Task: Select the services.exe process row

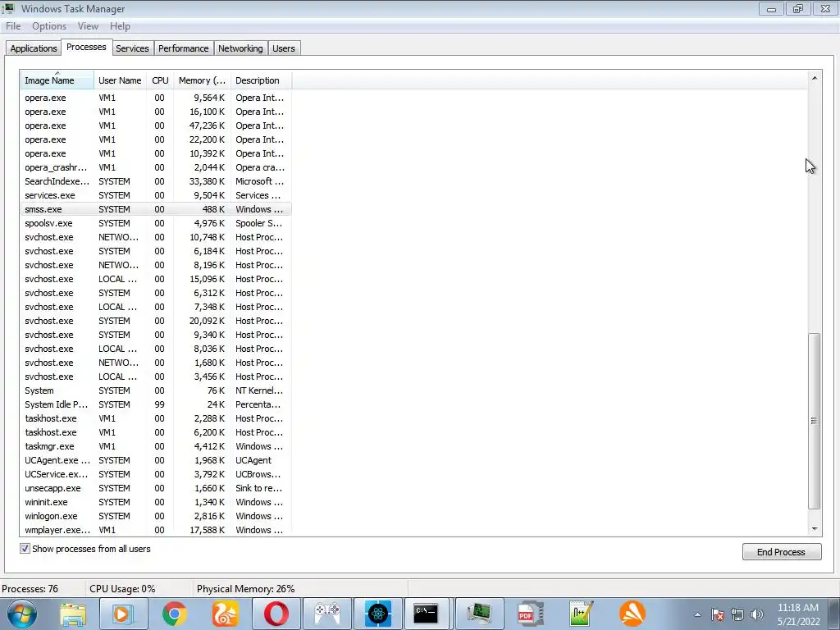Action: point(156,195)
